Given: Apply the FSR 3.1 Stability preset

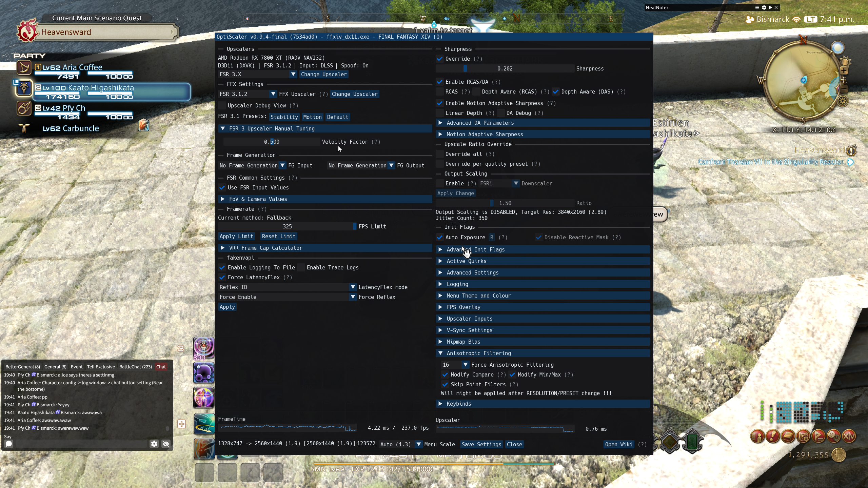Looking at the screenshot, I should [x=284, y=117].
